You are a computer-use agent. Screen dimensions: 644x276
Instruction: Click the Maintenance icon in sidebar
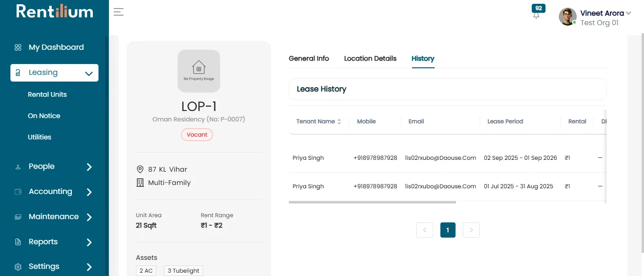(18, 217)
